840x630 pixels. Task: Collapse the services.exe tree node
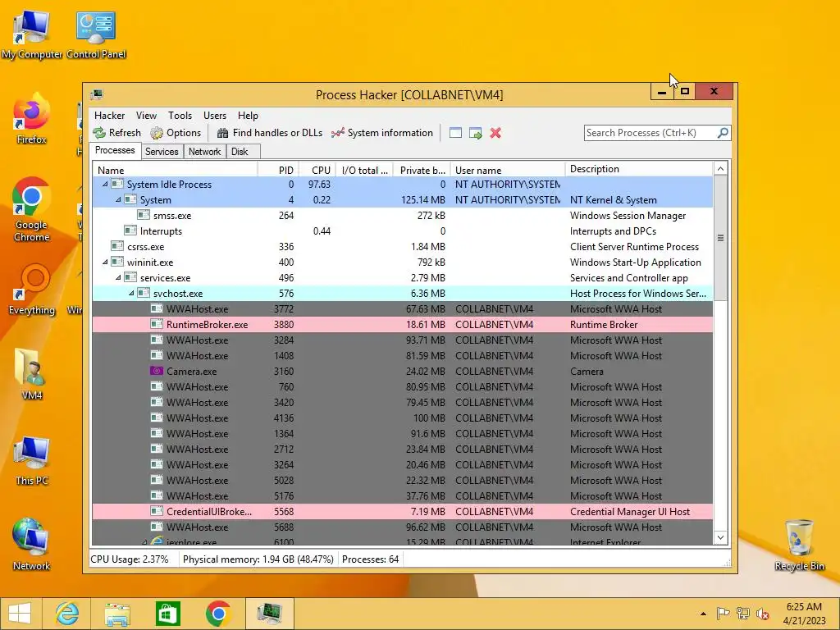point(118,277)
